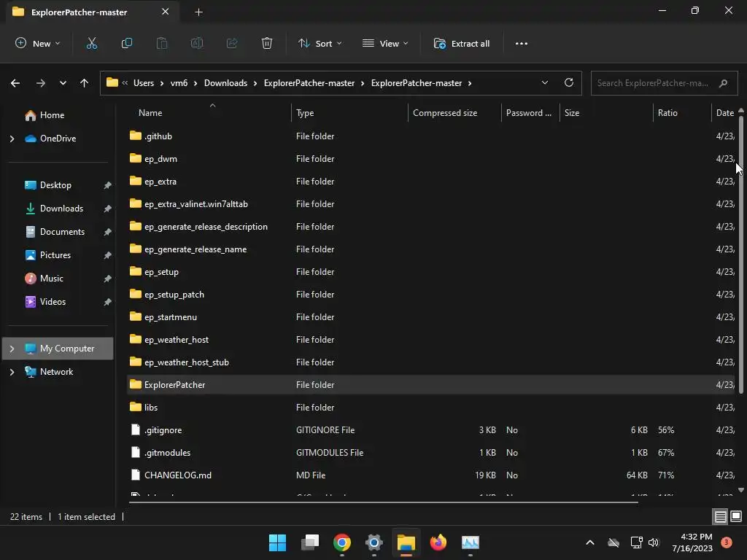Select the libs folder

(x=430, y=408)
